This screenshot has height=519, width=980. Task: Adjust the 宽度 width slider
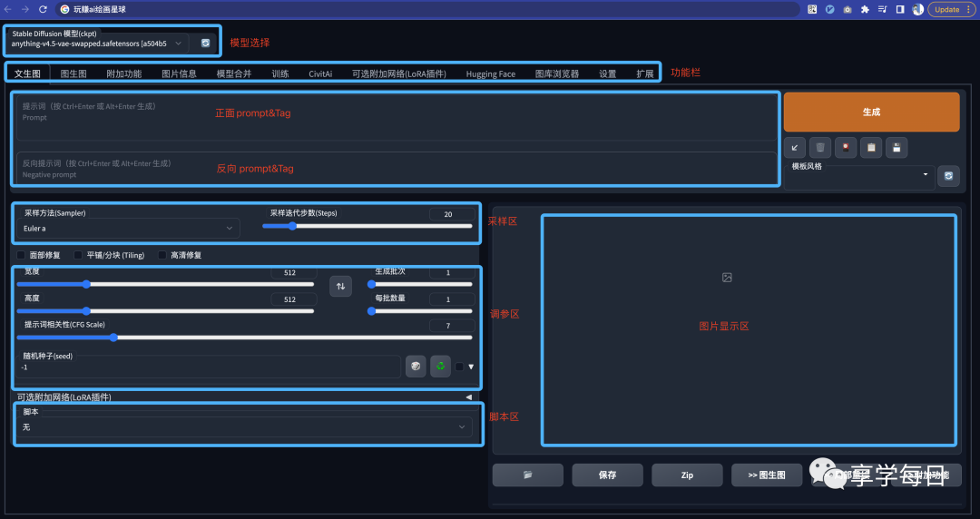(x=166, y=285)
